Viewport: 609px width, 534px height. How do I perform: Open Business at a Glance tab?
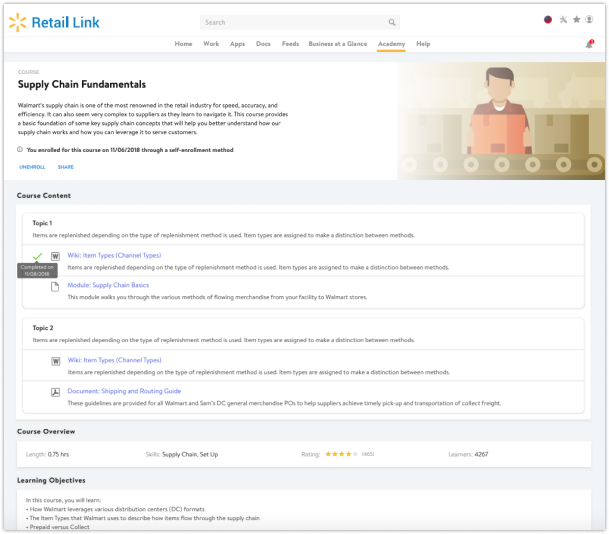click(338, 44)
